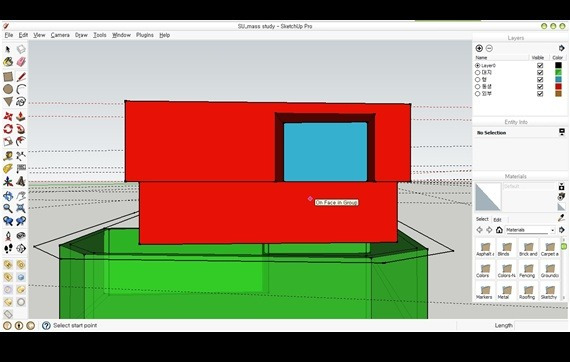
Task: Activate the Orbit camera tool
Action: click(x=8, y=196)
